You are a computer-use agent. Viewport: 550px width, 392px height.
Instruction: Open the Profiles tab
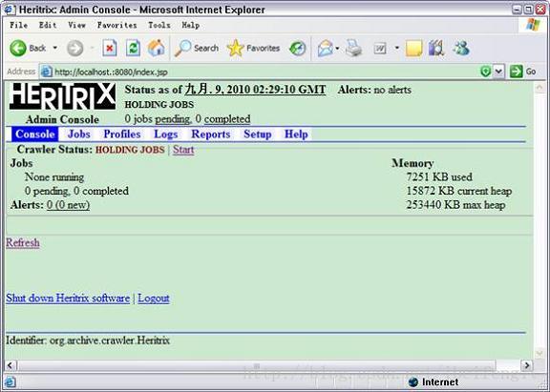coord(122,134)
